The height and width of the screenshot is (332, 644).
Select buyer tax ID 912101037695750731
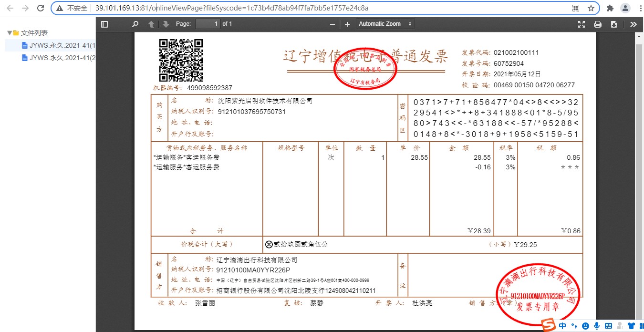tap(251, 112)
